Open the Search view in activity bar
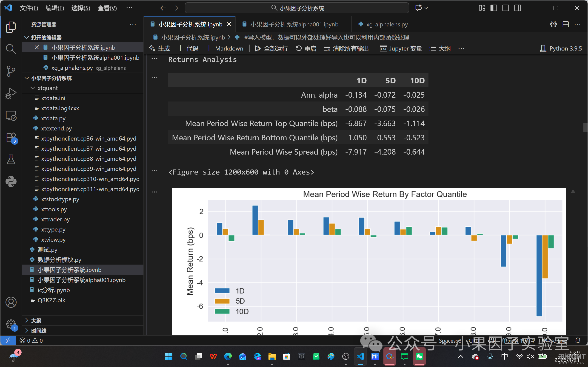The width and height of the screenshot is (588, 367). (11, 49)
